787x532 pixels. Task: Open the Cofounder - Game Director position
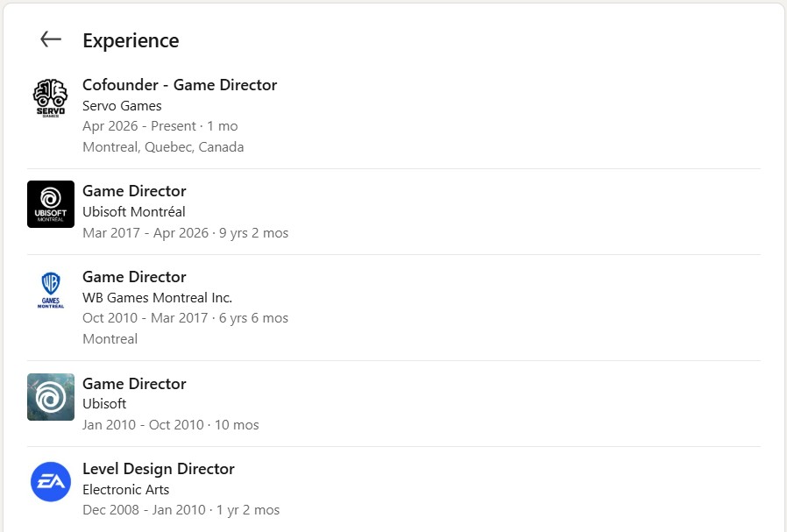pyautogui.click(x=180, y=85)
